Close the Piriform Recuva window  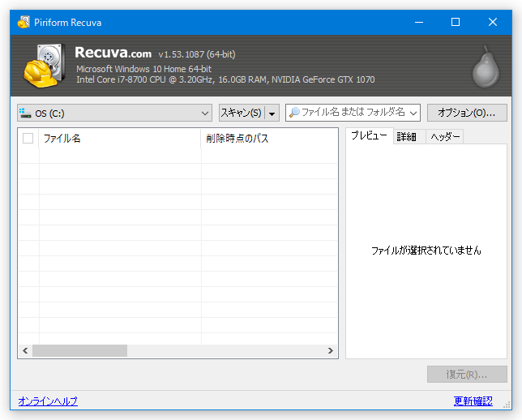(x=493, y=23)
